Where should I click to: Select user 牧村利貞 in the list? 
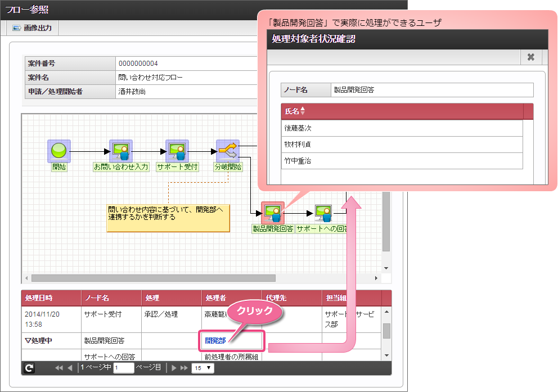point(402,145)
